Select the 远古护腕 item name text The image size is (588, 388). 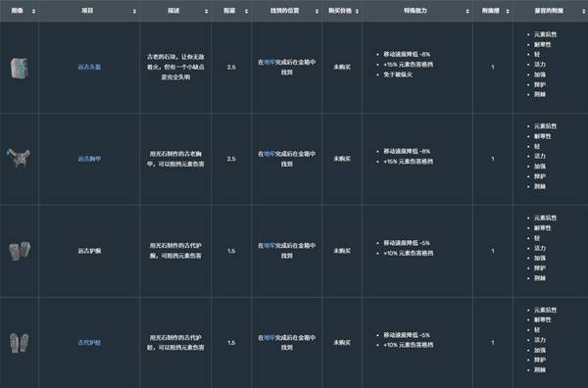[x=89, y=251]
